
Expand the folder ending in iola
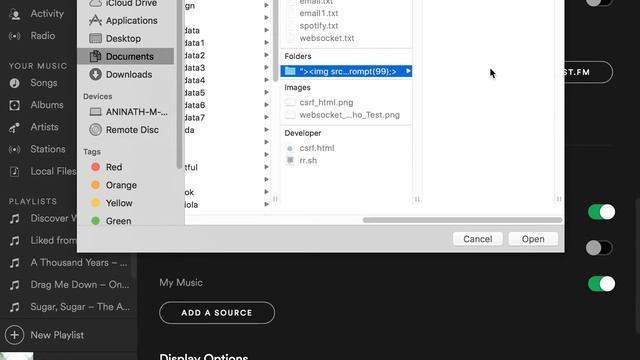(x=266, y=204)
